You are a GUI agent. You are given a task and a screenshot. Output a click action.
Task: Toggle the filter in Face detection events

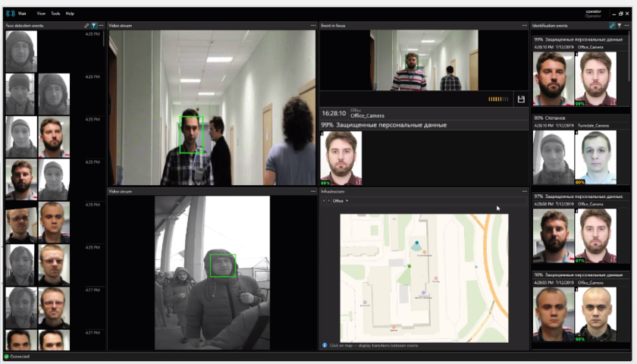pos(93,26)
